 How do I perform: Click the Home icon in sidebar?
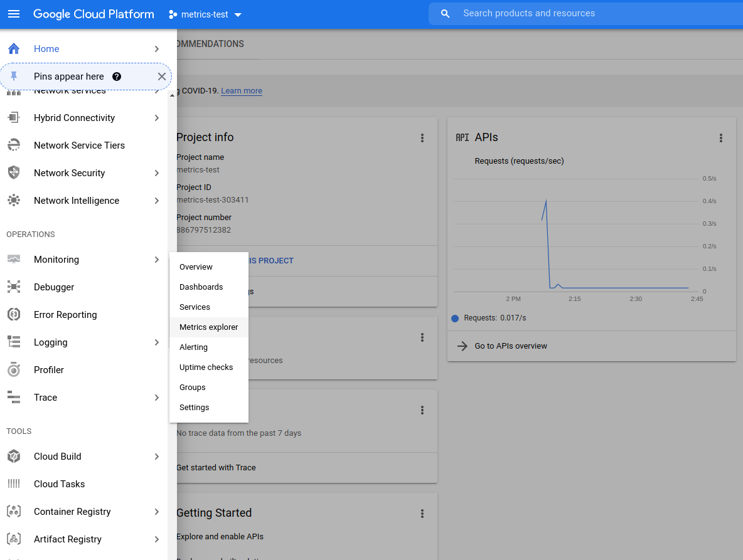pyautogui.click(x=14, y=48)
